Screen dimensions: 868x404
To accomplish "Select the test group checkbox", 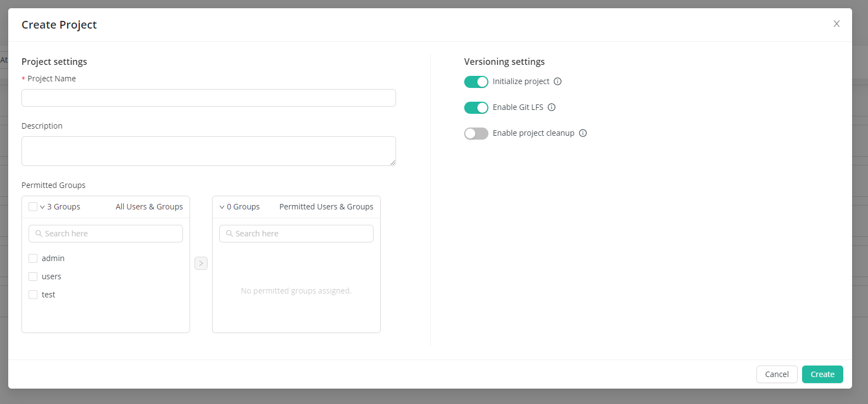I will tap(33, 295).
